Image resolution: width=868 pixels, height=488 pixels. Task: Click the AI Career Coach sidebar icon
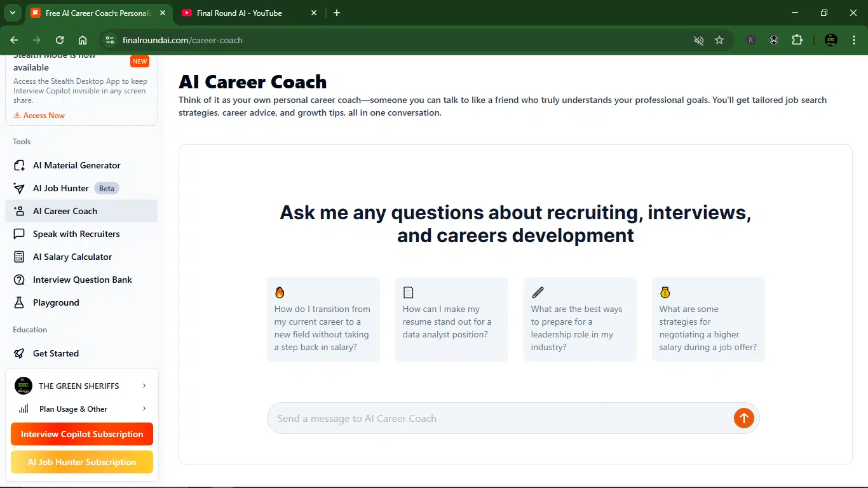(x=19, y=211)
